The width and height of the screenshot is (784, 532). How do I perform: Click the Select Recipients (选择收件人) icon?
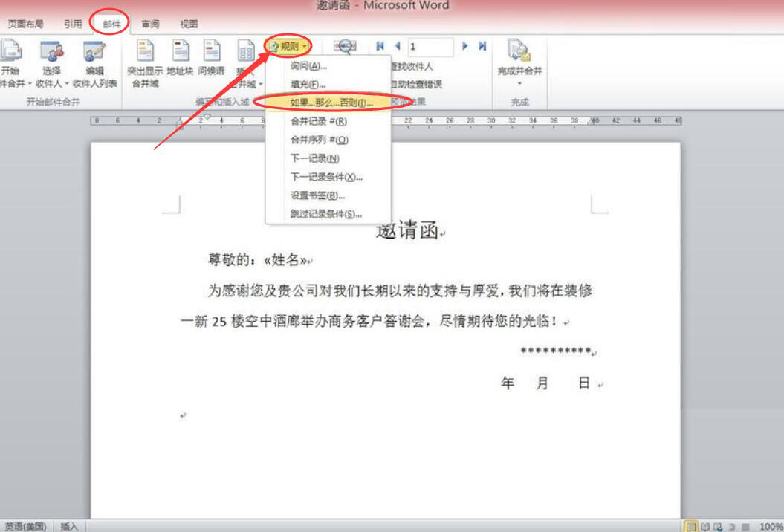point(52,51)
